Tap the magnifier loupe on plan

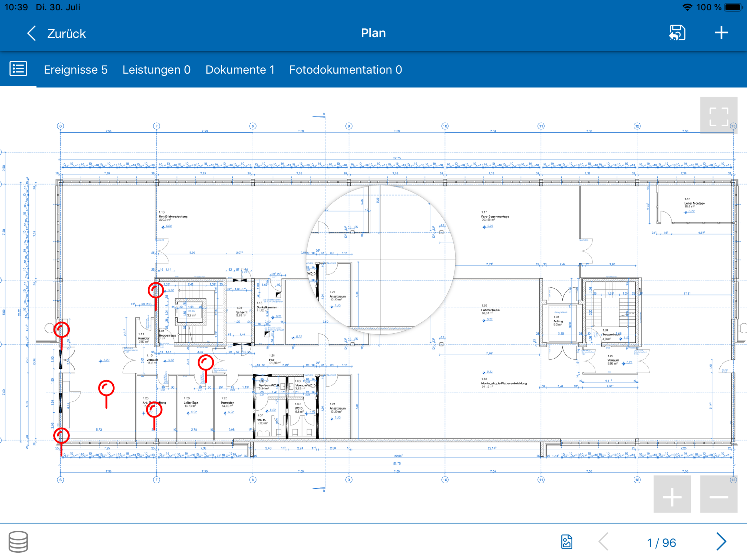[x=380, y=259]
